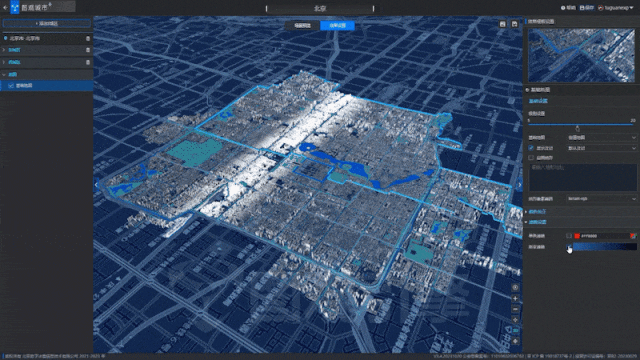The image size is (640, 360).
Task: Switch to the highlighted blue map tab
Action: tap(338, 25)
